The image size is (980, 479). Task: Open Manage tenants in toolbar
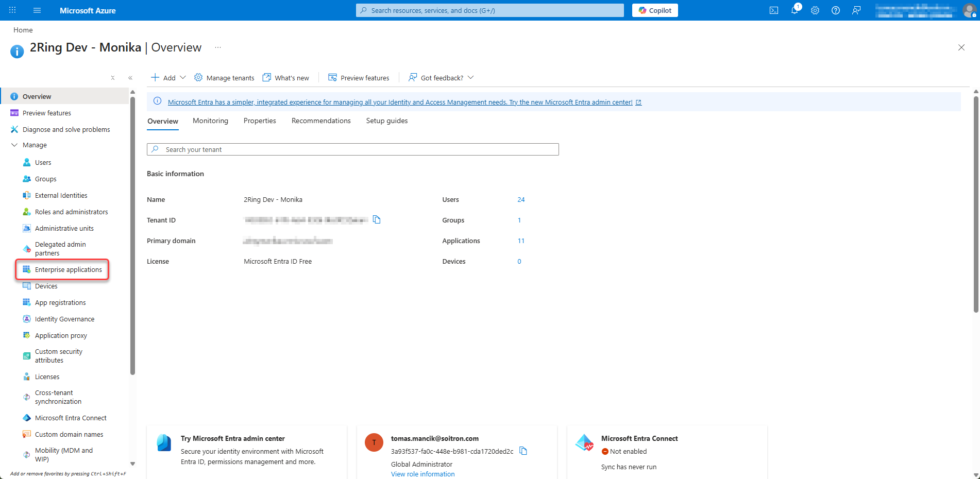pyautogui.click(x=224, y=78)
